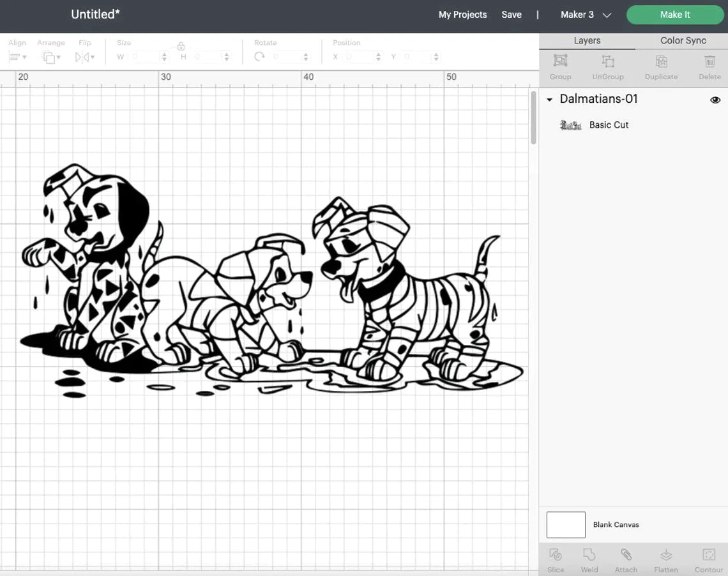This screenshot has width=728, height=576.
Task: Open My Projects
Action: click(462, 15)
